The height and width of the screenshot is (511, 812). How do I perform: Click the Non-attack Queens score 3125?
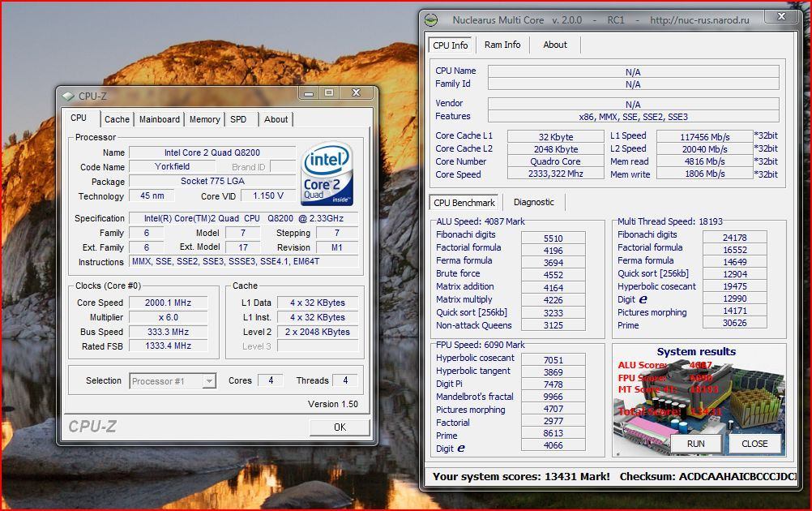(x=553, y=325)
